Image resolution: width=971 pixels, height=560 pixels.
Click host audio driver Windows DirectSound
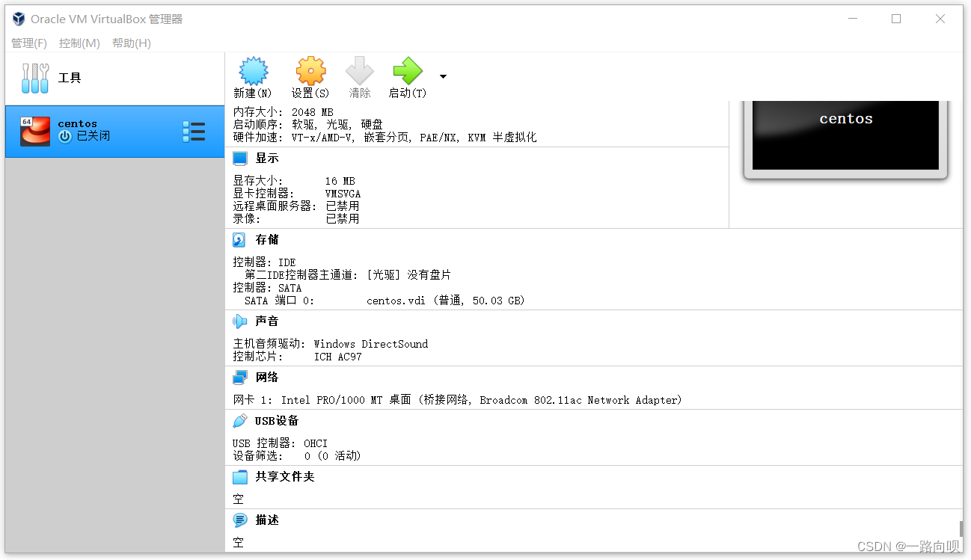[371, 344]
